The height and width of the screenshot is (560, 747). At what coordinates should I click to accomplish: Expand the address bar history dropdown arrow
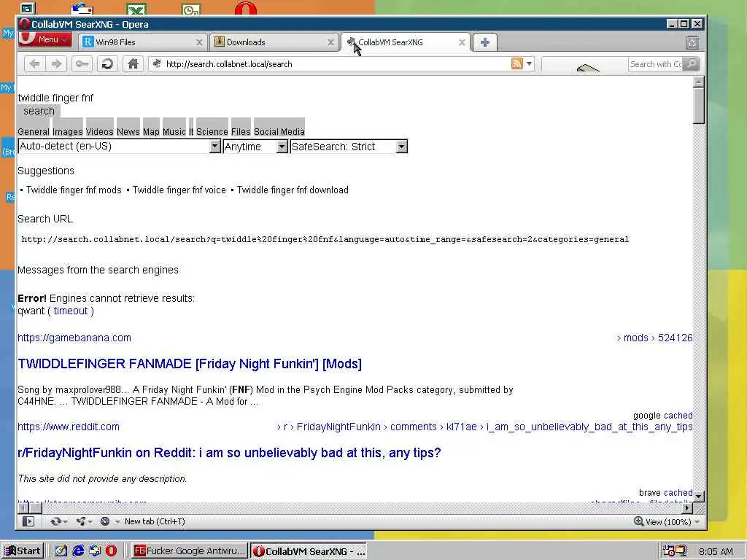pyautogui.click(x=529, y=64)
